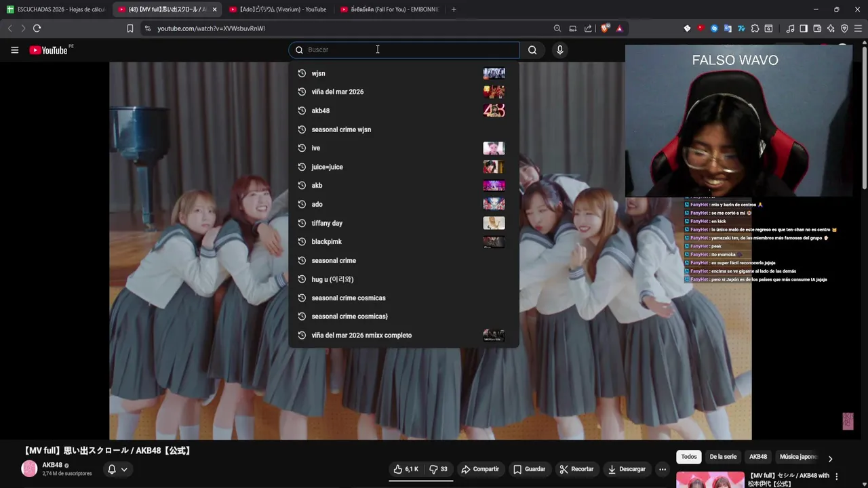868x488 pixels.
Task: Click the share icon in address bar
Action: (x=588, y=28)
